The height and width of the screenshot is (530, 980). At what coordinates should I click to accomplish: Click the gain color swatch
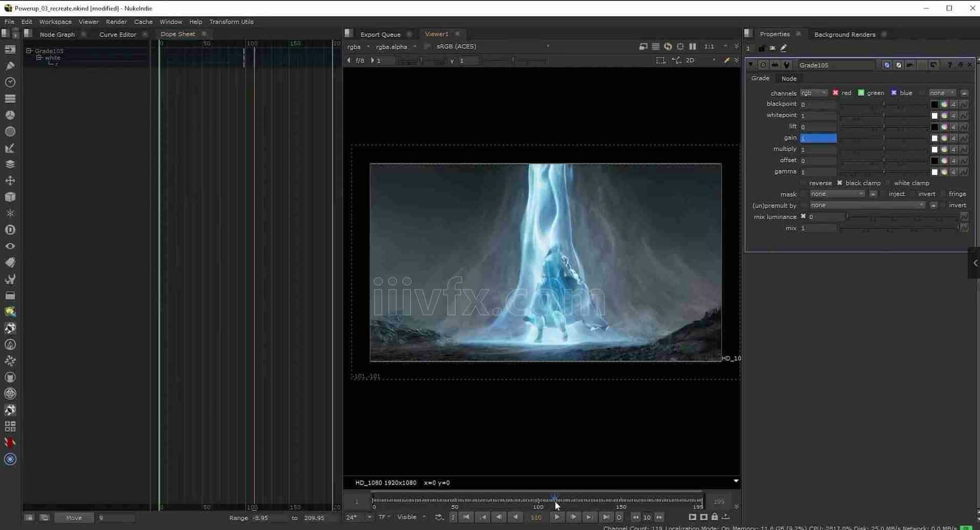(x=934, y=139)
